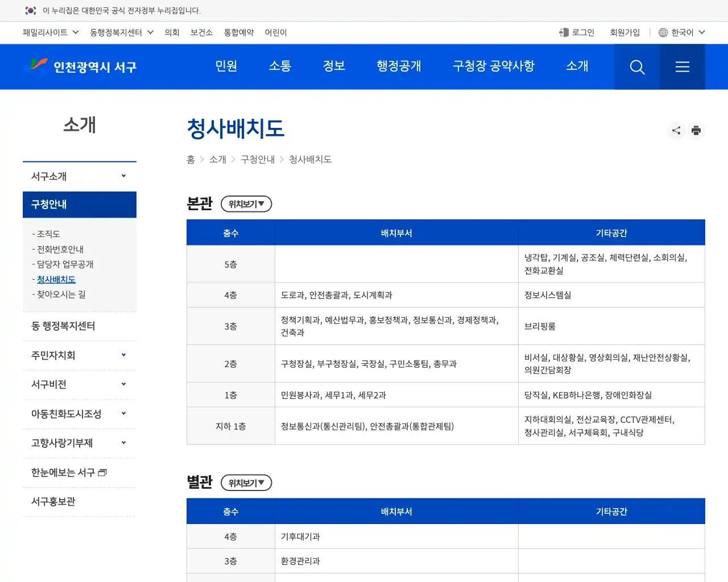Image resolution: width=728 pixels, height=582 pixels.
Task: Click the Incheon Seo-gu logo
Action: [80, 66]
